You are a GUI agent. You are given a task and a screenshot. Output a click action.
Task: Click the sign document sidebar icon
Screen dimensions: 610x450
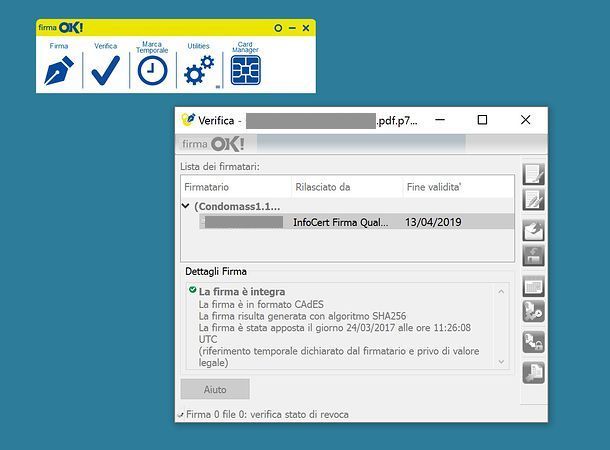(x=533, y=174)
